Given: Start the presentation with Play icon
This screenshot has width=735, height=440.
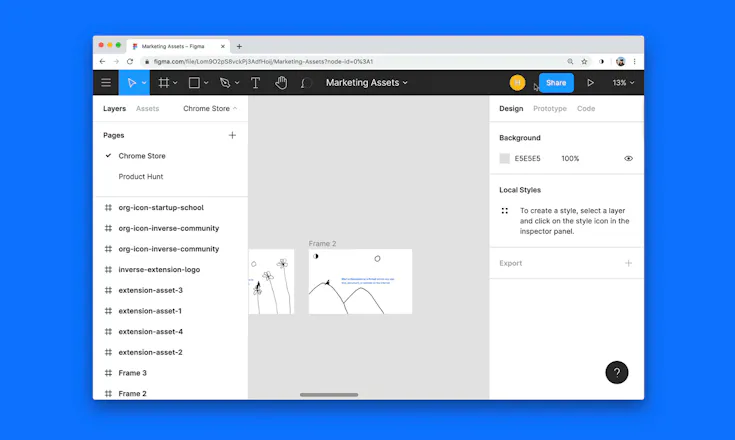Looking at the screenshot, I should (590, 83).
